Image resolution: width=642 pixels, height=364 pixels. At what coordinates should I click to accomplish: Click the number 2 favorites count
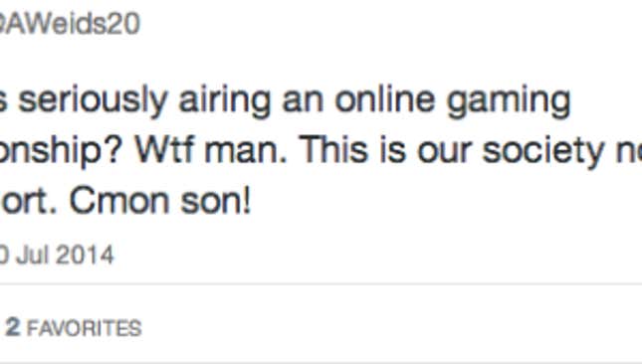coord(13,327)
